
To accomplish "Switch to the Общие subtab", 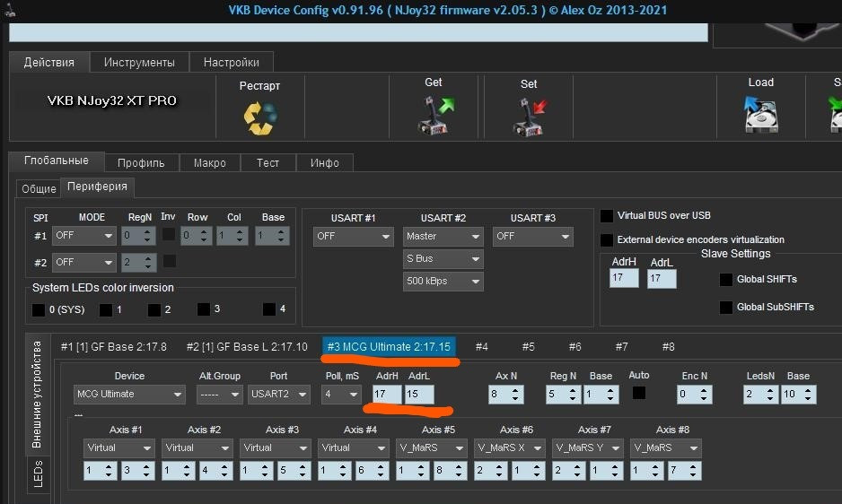I will pyautogui.click(x=39, y=188).
